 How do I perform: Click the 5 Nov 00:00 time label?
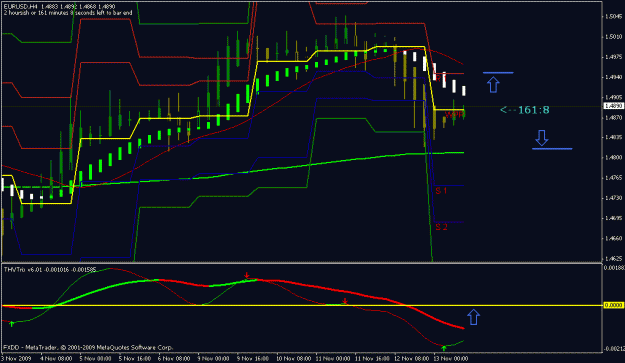(x=96, y=358)
